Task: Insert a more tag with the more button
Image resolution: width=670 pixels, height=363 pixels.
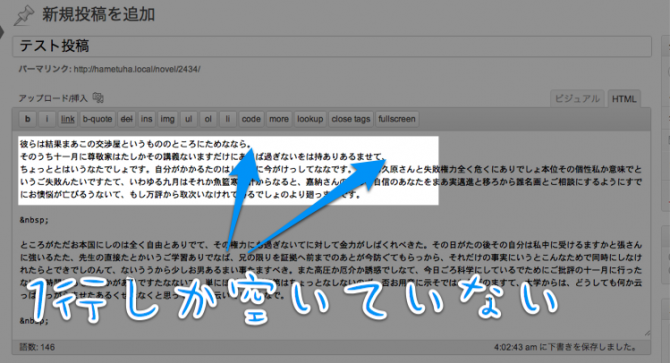Action: (x=279, y=119)
